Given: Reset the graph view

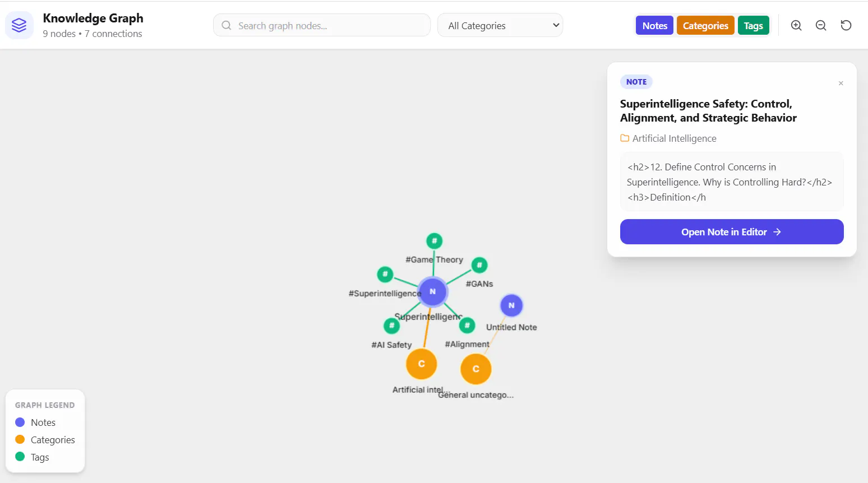Looking at the screenshot, I should point(846,25).
